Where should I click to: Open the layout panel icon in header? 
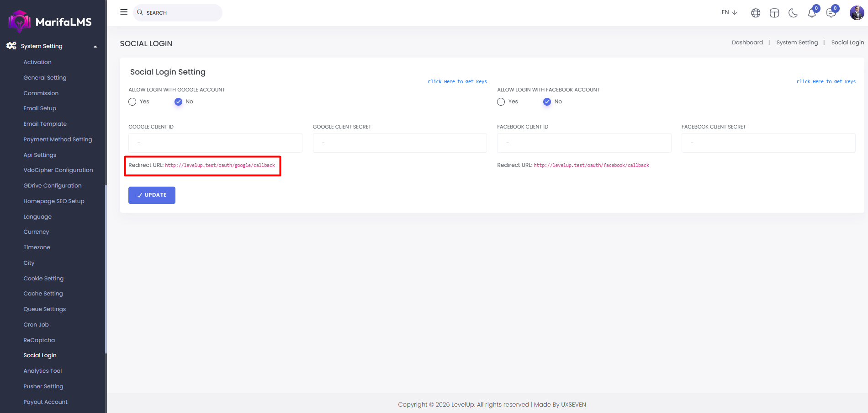(x=774, y=13)
